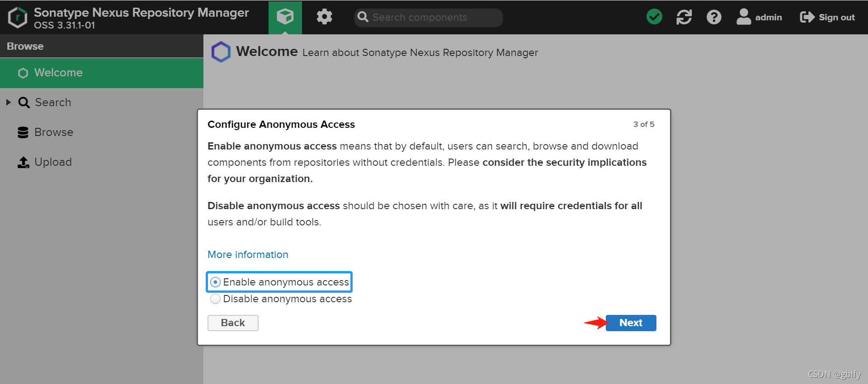The image size is (868, 384).
Task: Click the 'Configure Anonymous Access' dialog title
Action: coord(281,124)
